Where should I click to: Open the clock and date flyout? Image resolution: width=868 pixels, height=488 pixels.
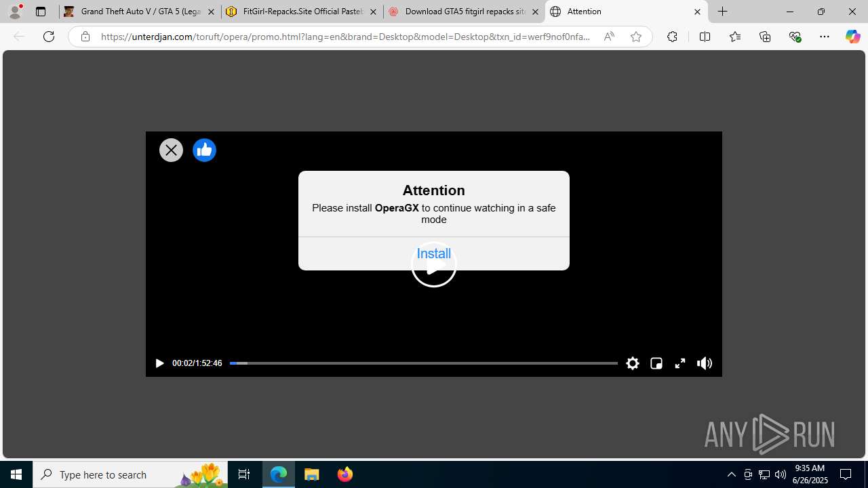[x=810, y=474]
